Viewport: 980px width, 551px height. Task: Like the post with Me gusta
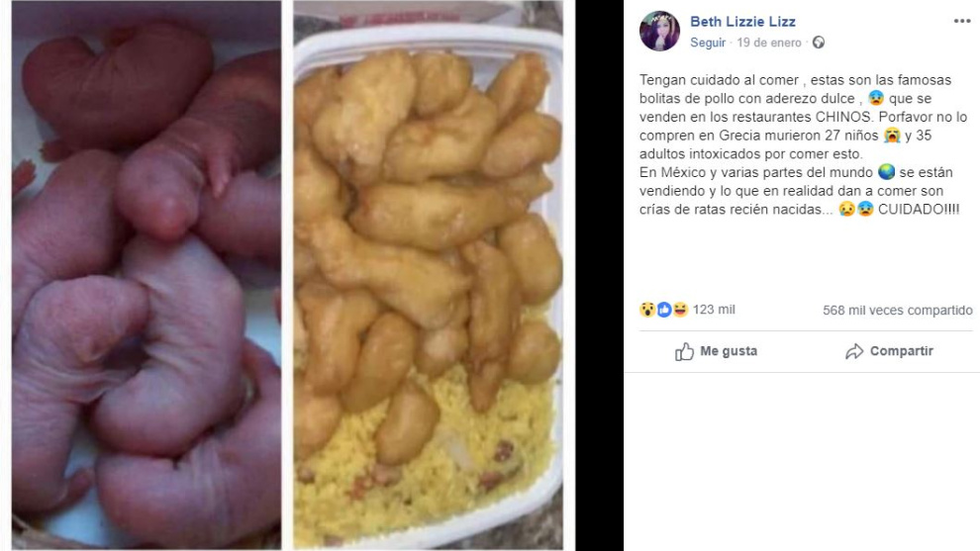pyautogui.click(x=717, y=351)
